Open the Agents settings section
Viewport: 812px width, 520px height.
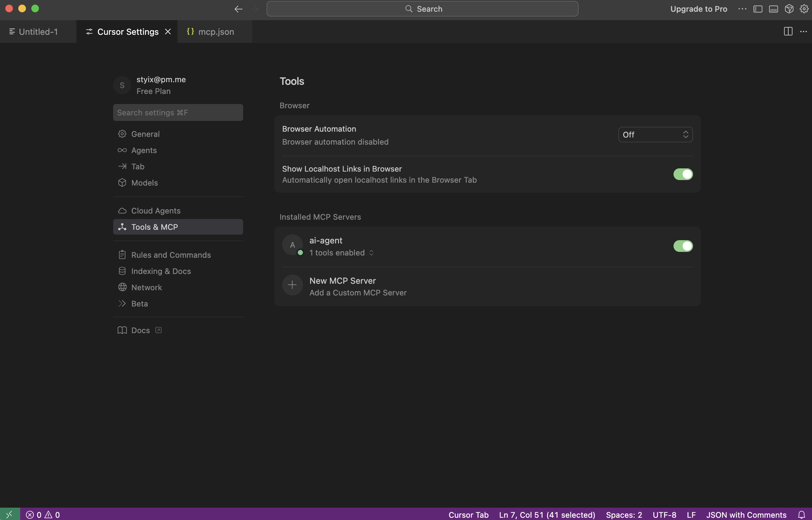[x=178, y=150]
